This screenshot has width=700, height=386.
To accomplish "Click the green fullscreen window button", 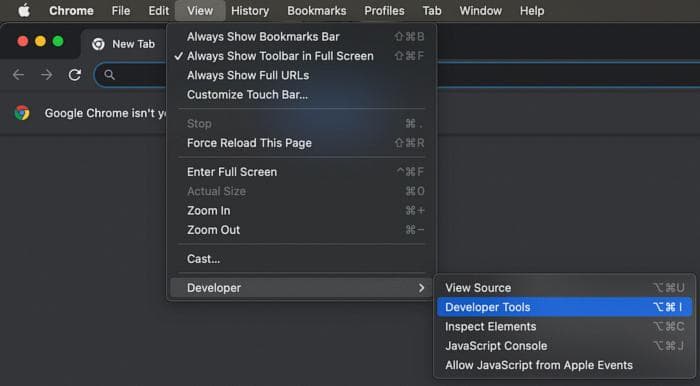I will click(x=58, y=41).
